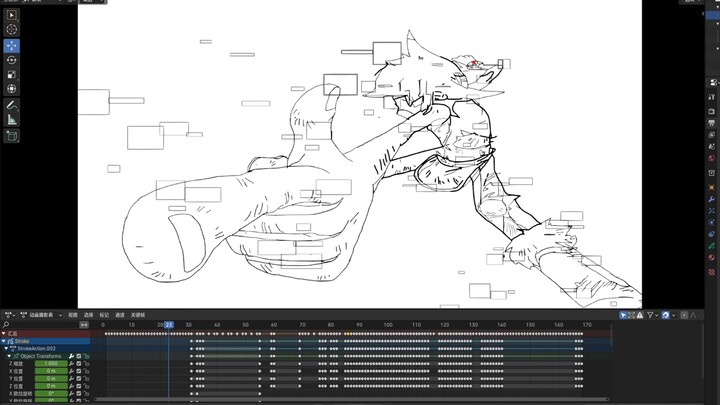Open the Object properties tab
720x405 pixels.
click(x=711, y=187)
